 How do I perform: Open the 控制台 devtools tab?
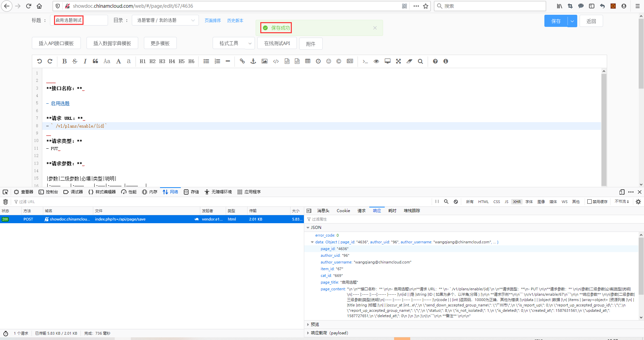[x=48, y=192]
